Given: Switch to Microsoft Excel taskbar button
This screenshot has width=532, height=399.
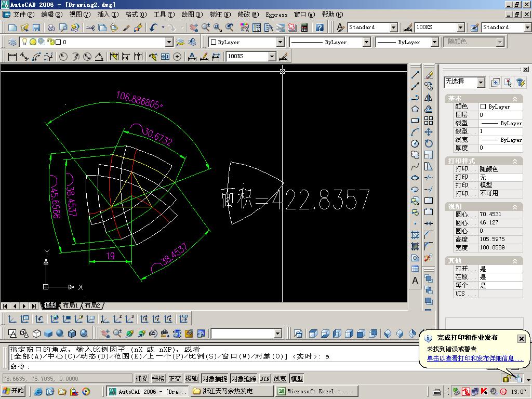Looking at the screenshot, I should [x=316, y=391].
